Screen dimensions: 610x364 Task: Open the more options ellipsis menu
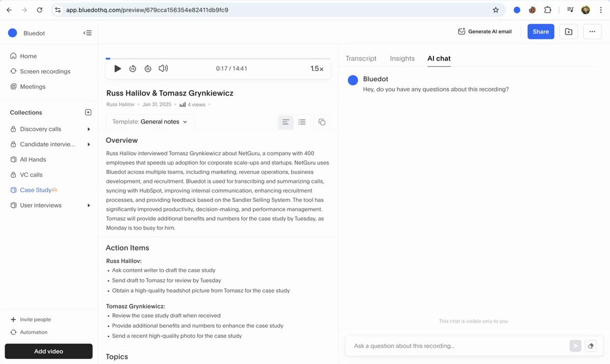592,32
